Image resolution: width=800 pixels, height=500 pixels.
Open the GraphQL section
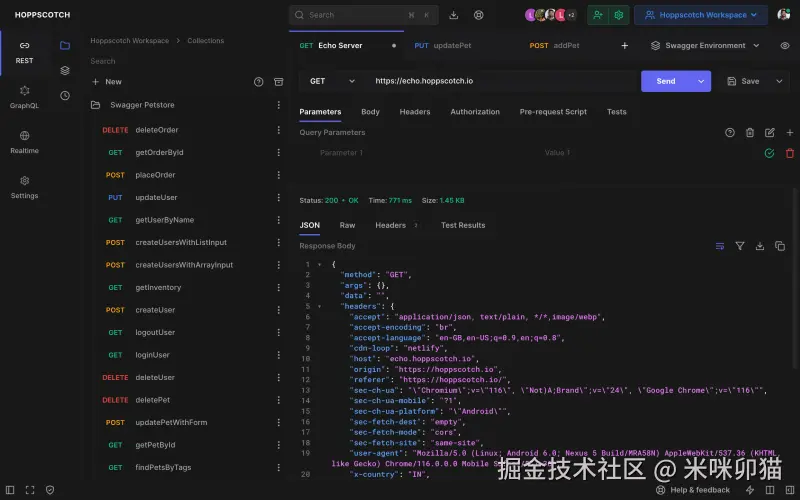[x=24, y=97]
